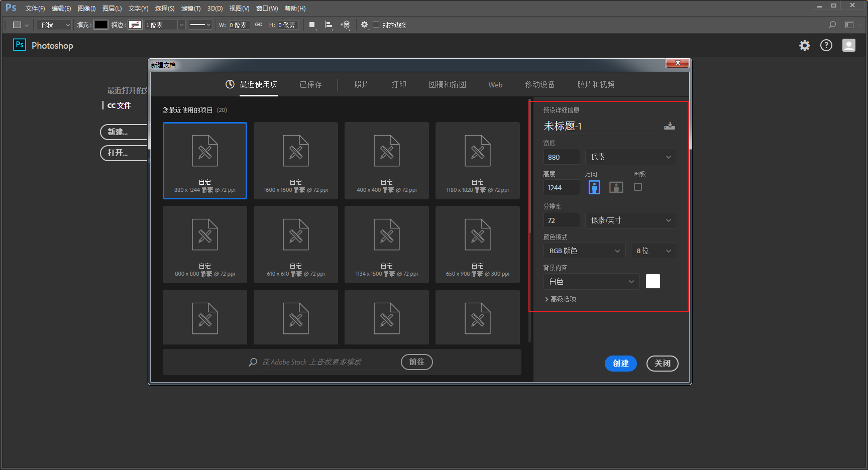Click the white background color swatch
Screen dimensions: 868x470
click(653, 281)
